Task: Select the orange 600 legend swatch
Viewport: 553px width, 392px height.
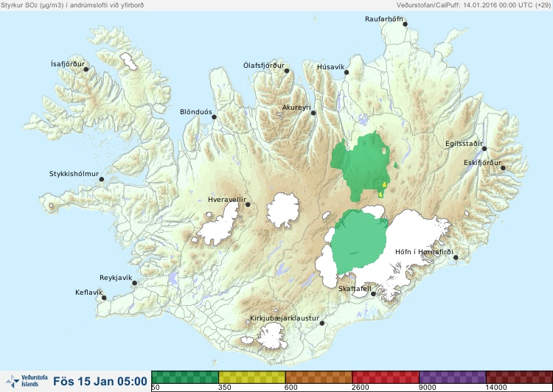Action: coord(319,377)
